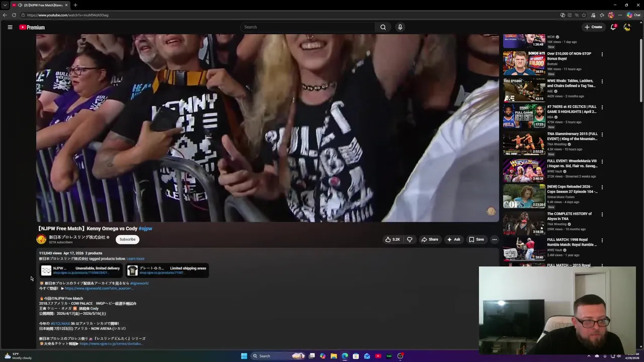
Task: Open File Explorer from taskbar
Action: pyautogui.click(x=334, y=356)
